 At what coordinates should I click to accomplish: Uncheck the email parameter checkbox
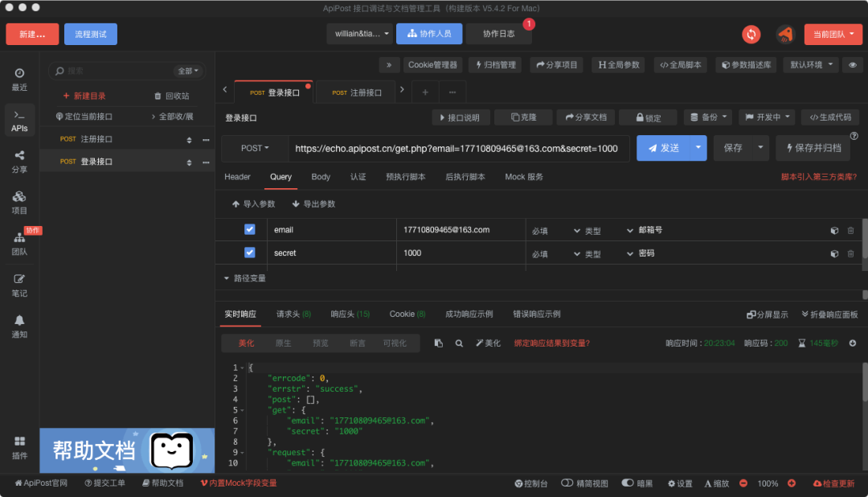(x=250, y=229)
